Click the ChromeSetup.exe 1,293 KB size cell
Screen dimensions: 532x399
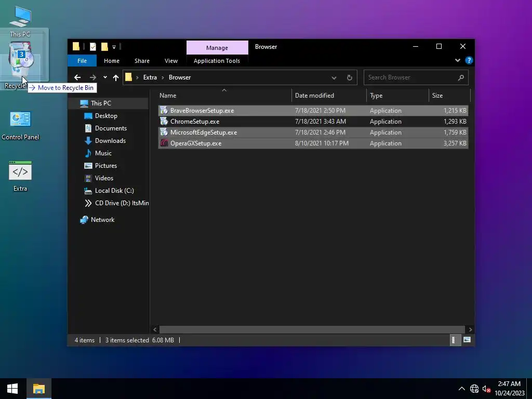[x=455, y=122]
